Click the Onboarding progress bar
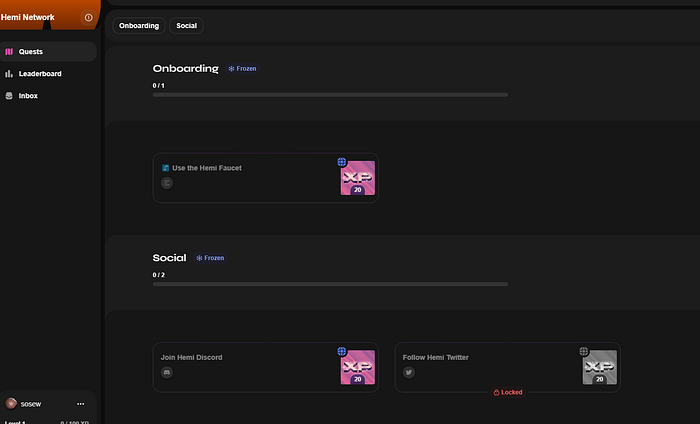The height and width of the screenshot is (424, 700). click(330, 95)
